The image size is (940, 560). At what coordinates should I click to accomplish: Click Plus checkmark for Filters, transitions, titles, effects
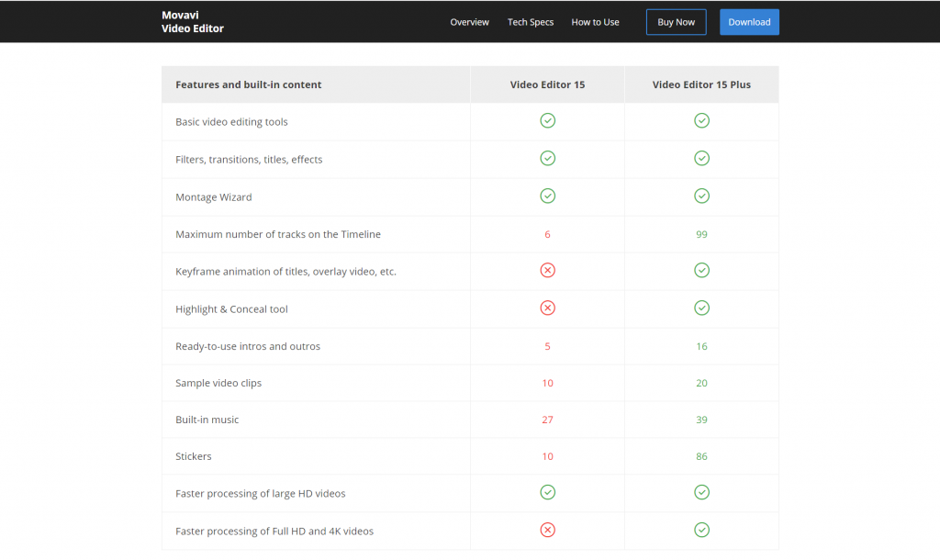(x=701, y=159)
